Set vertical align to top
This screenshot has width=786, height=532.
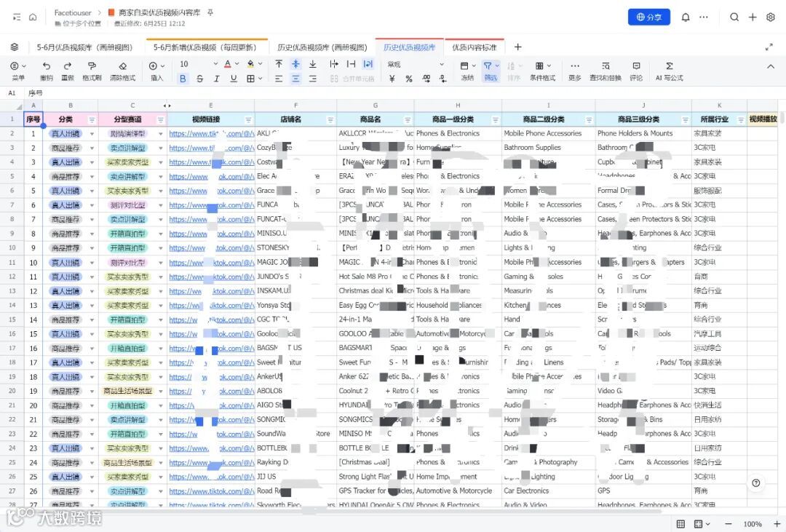[279, 64]
